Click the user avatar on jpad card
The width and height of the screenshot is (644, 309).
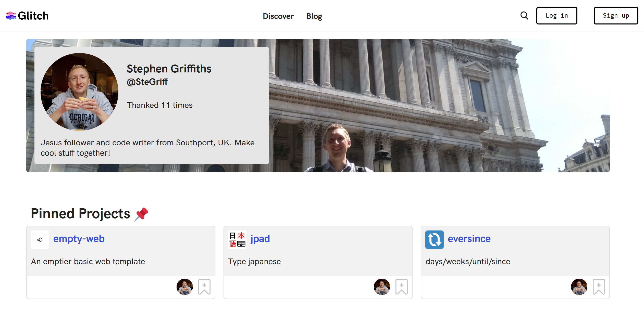coord(382,287)
